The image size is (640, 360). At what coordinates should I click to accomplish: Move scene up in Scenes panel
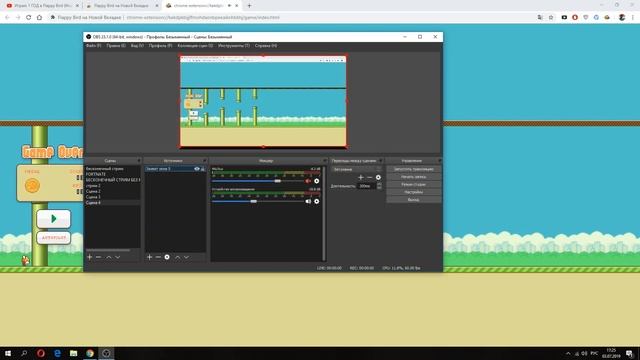(109, 257)
